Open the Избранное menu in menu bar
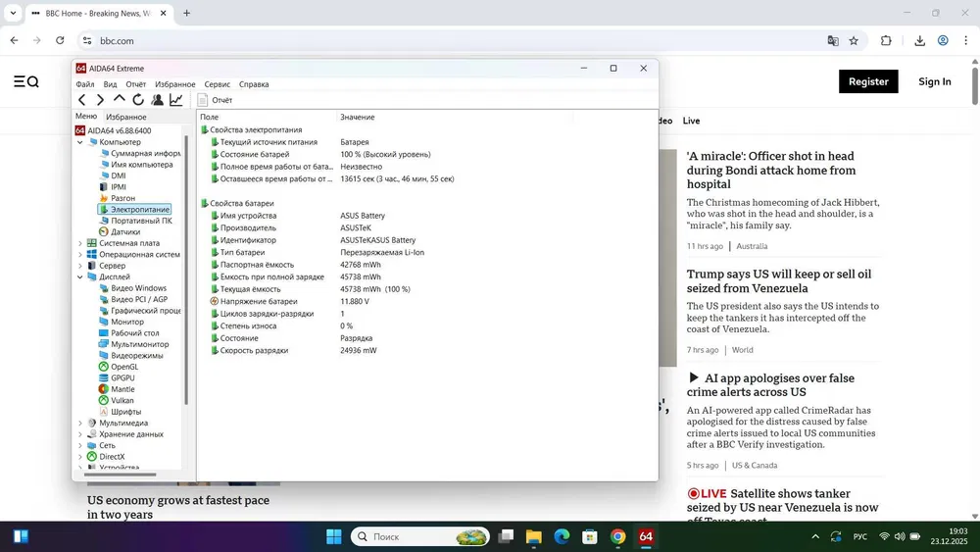 coord(175,84)
